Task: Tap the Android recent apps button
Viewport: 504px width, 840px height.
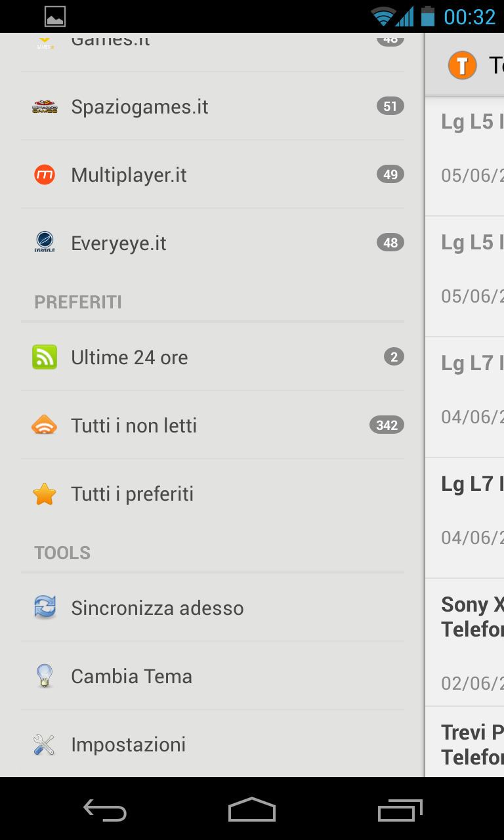Action: tap(400, 810)
